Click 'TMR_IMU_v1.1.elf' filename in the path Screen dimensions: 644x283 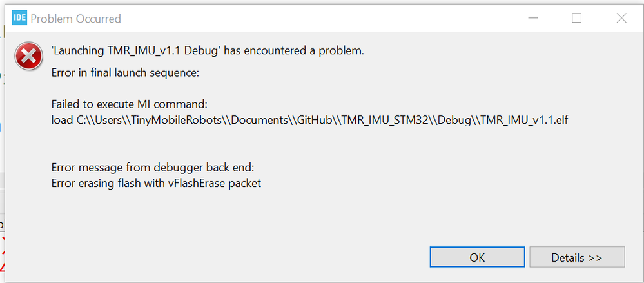coord(525,120)
